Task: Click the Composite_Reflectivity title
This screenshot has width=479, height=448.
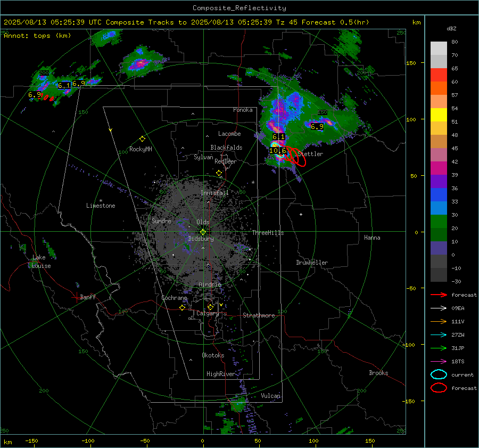Action: pyautogui.click(x=240, y=8)
